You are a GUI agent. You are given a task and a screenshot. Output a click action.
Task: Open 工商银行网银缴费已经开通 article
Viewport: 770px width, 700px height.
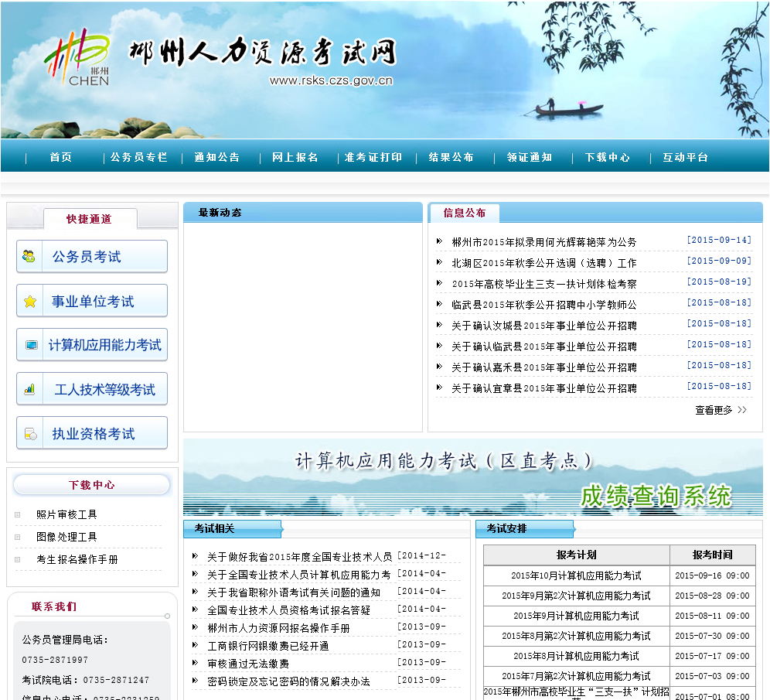tap(268, 646)
